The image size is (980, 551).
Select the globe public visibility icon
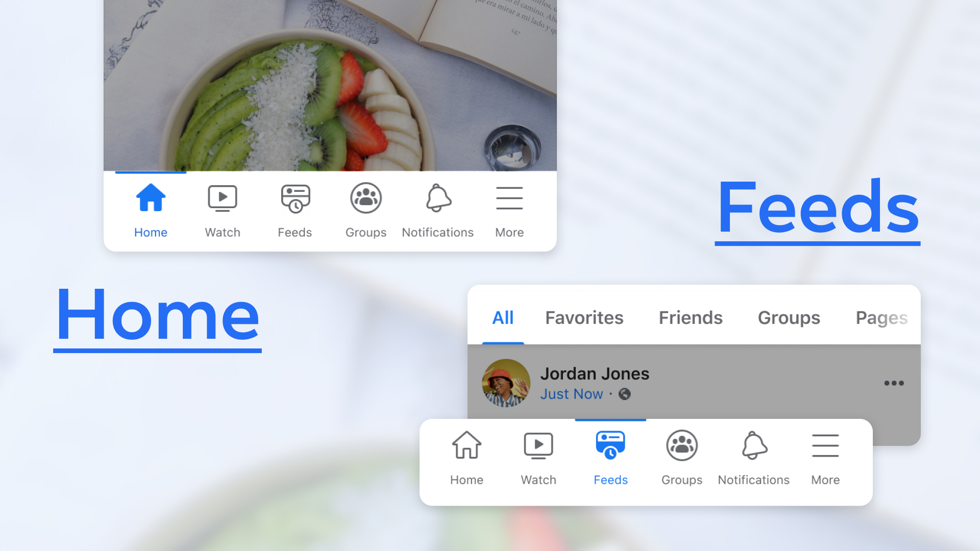point(625,394)
